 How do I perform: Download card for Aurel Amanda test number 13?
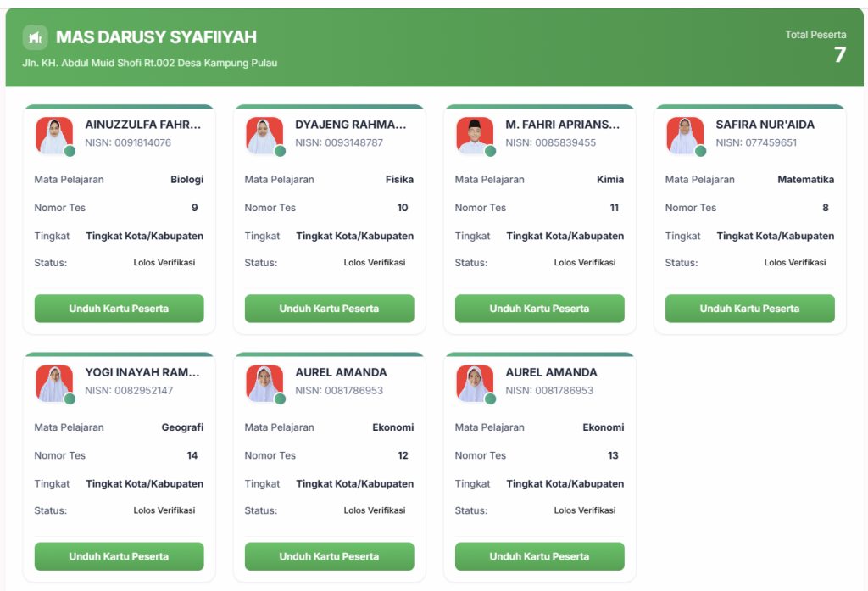tap(539, 556)
